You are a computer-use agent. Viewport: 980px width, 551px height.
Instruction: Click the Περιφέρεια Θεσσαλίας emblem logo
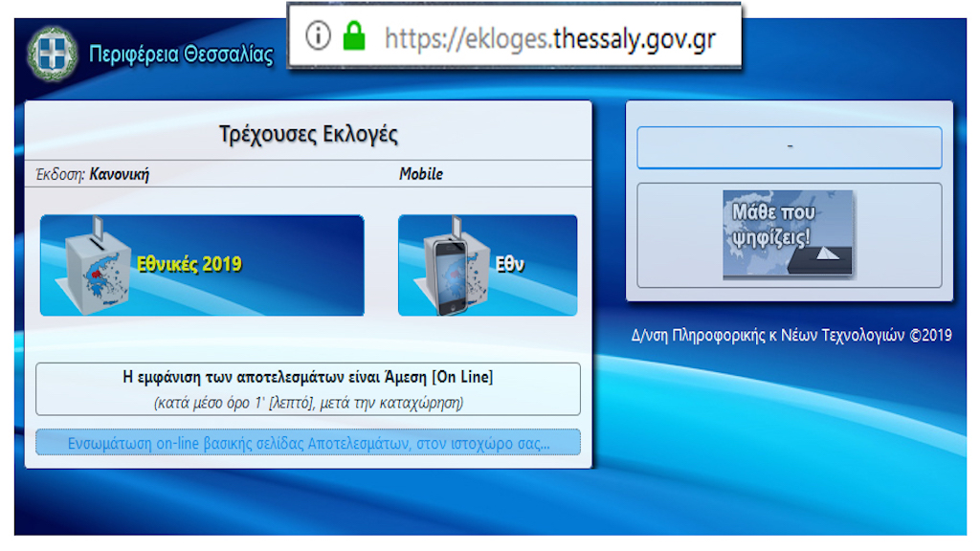(53, 54)
